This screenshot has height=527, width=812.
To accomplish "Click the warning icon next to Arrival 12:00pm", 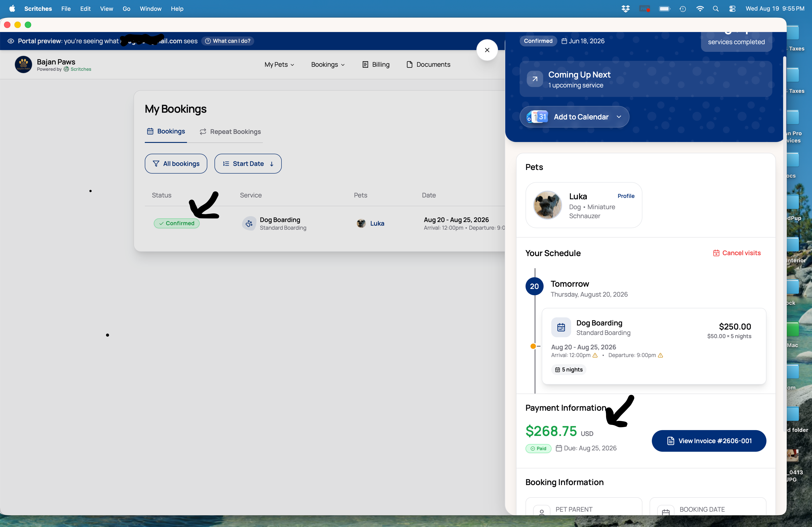I will (595, 355).
